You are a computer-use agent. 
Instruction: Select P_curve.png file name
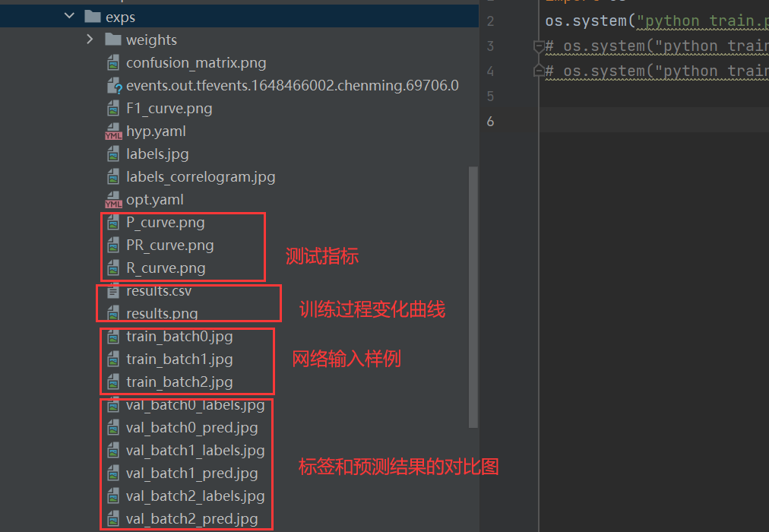(166, 223)
